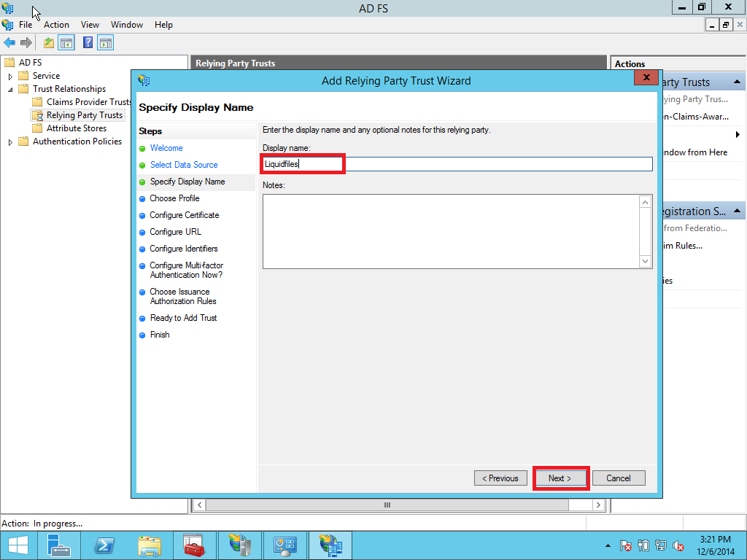Go to the Select Data Source step link

[x=184, y=165]
